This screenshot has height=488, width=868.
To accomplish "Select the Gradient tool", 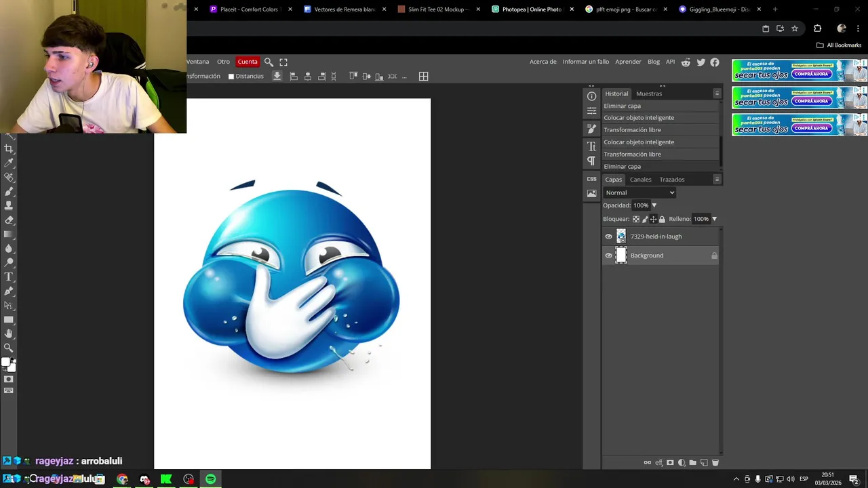I will point(9,234).
